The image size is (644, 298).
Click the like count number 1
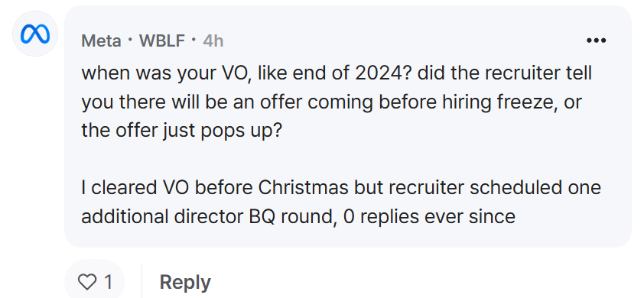click(108, 282)
